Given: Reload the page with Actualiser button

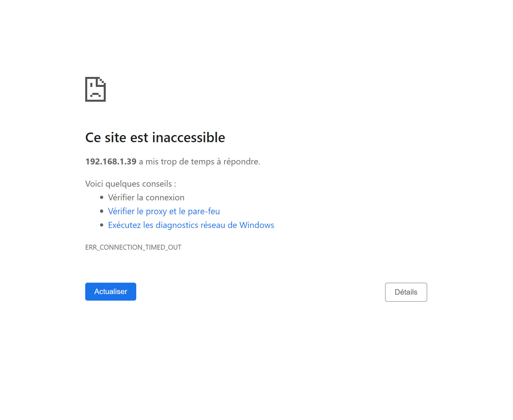Looking at the screenshot, I should (x=111, y=291).
